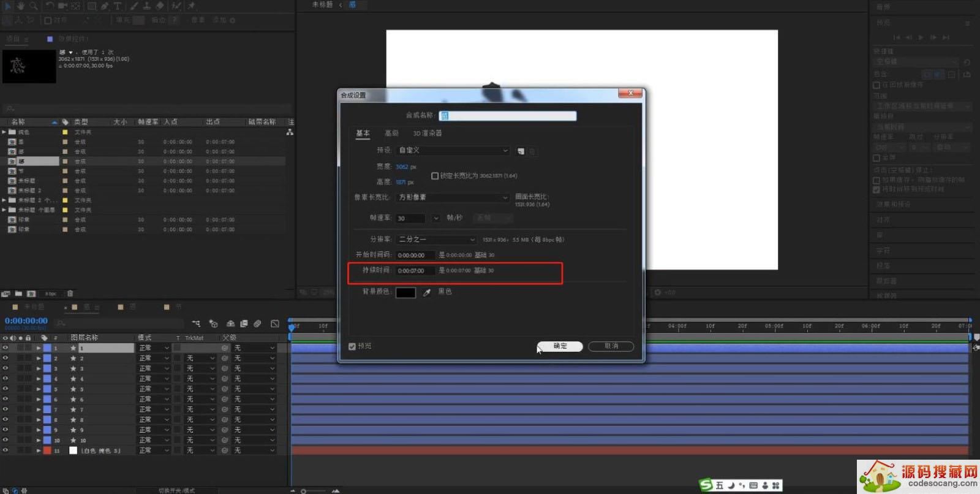Switch to the 高级 tab
Screen dimensions: 980x494
tap(391, 133)
